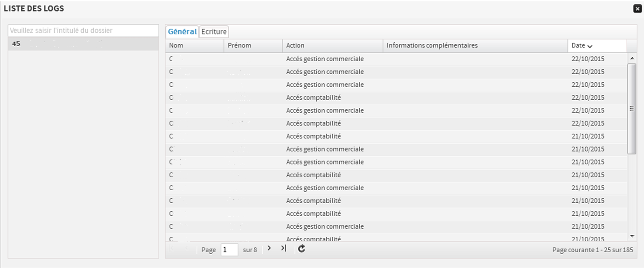Screen dimensions: 644x268
Task: Jump to the last page of logs
Action: (283, 248)
